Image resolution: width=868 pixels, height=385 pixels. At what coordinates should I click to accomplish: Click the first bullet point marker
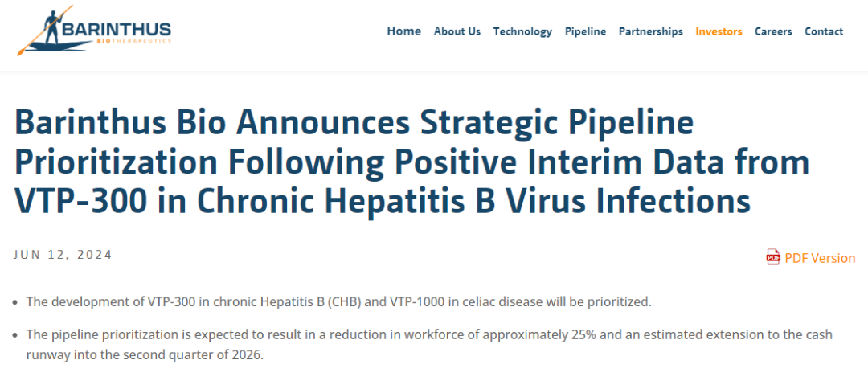tap(17, 303)
